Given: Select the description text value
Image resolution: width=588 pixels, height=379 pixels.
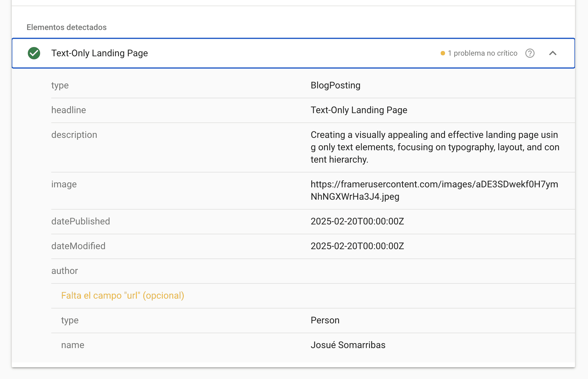Looking at the screenshot, I should pyautogui.click(x=435, y=147).
